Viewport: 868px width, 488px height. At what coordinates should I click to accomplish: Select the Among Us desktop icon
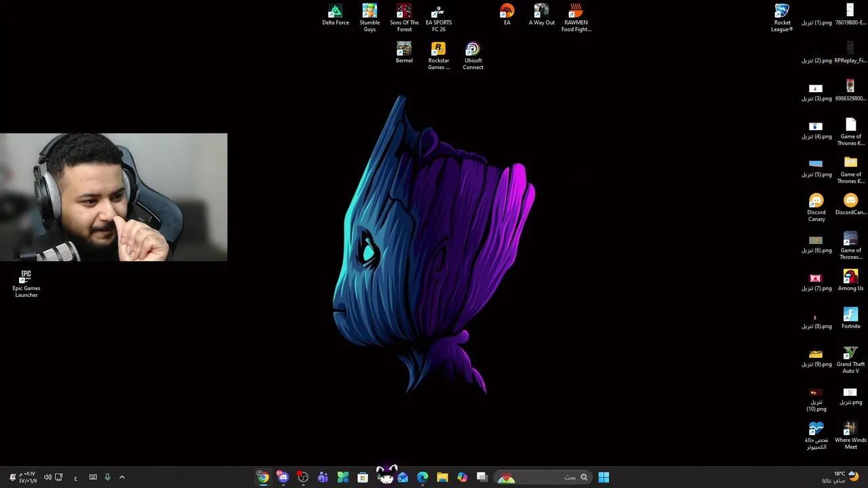point(850,281)
